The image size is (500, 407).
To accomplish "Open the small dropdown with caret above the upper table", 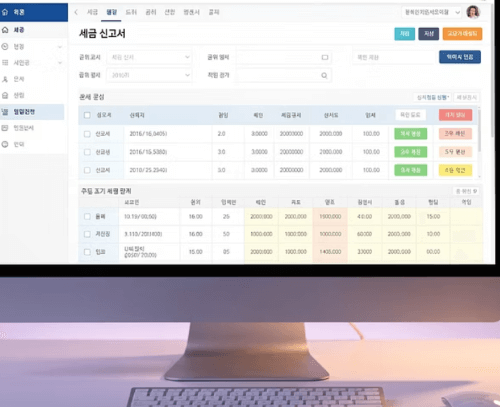I will click(433, 97).
